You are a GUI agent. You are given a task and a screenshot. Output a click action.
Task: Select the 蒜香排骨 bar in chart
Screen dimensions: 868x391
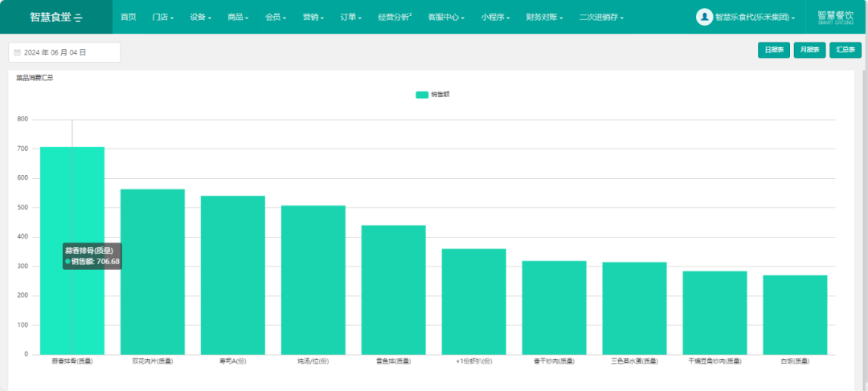click(72, 250)
